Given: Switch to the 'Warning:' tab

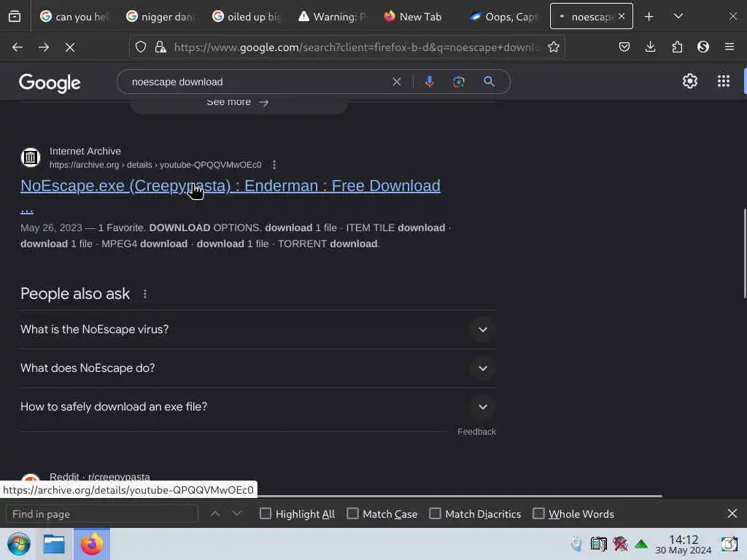Looking at the screenshot, I should tap(333, 17).
